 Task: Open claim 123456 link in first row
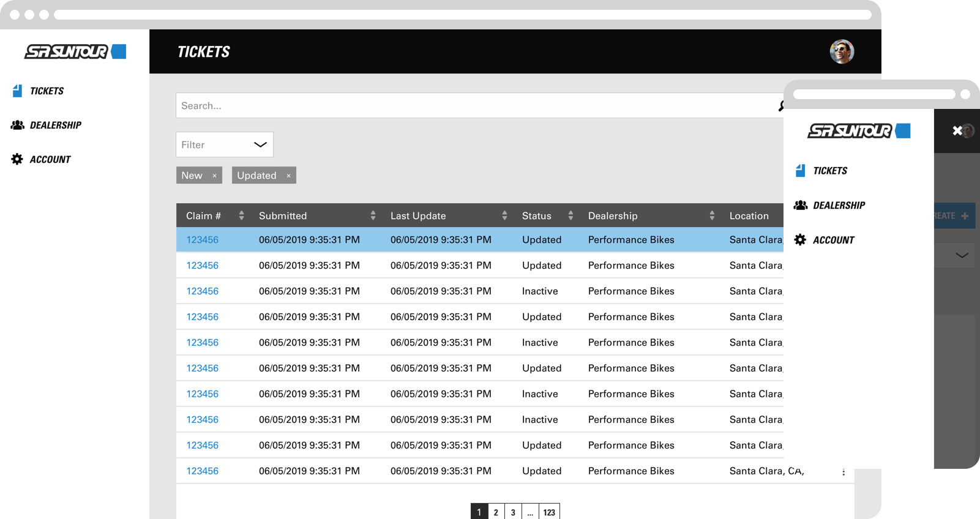click(202, 240)
